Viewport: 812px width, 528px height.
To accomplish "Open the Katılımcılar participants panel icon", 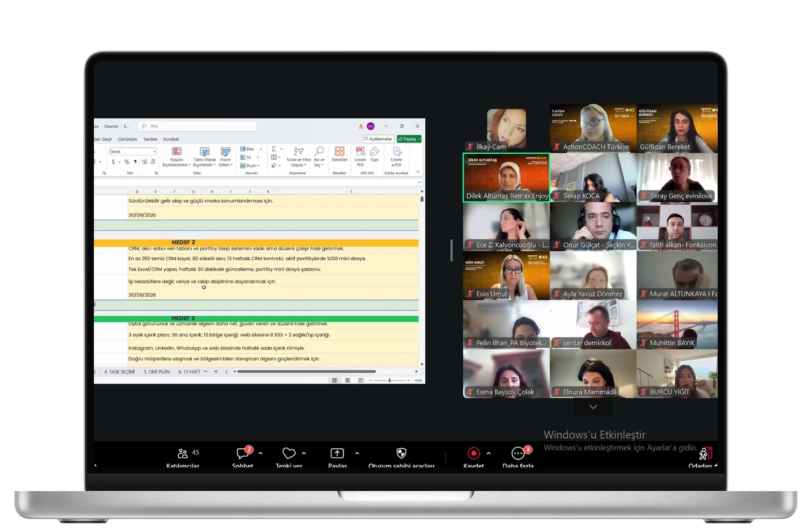I will (182, 453).
